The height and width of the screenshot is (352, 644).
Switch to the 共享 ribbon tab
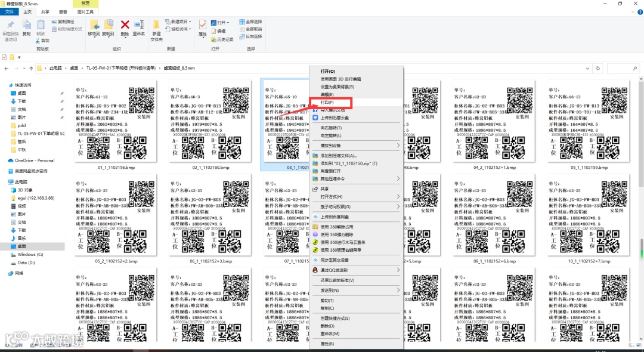coord(45,12)
